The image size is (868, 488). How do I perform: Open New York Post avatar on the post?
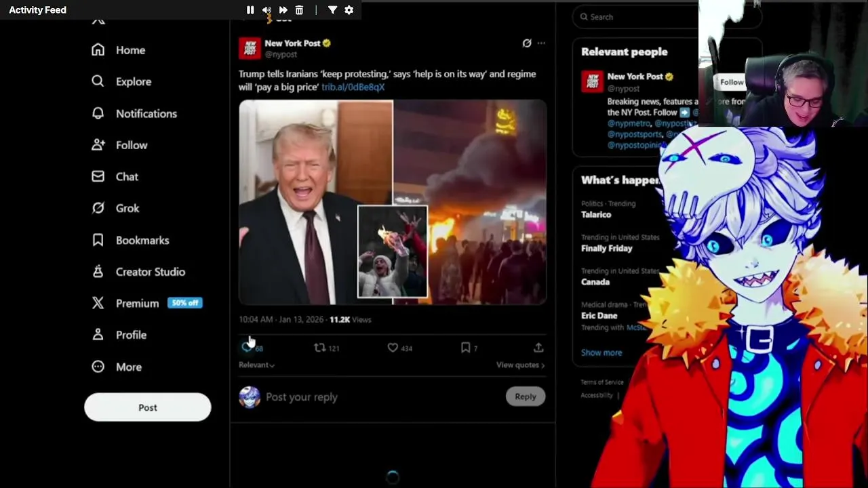tap(250, 48)
